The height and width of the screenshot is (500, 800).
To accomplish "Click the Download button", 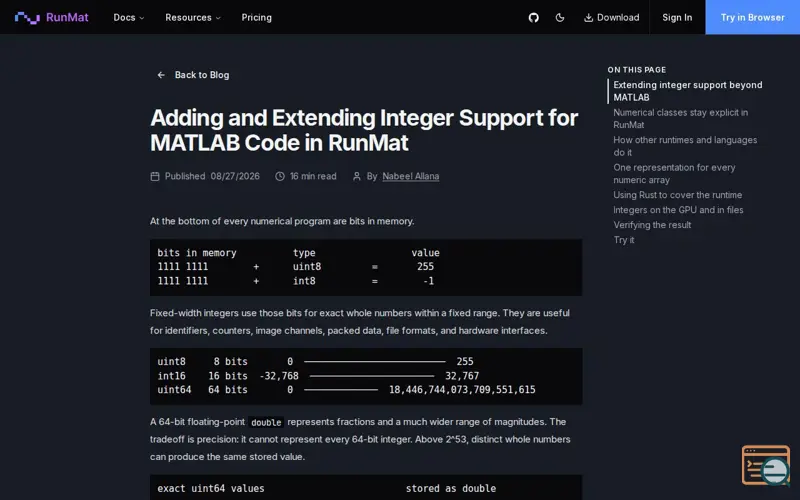I will [x=611, y=17].
